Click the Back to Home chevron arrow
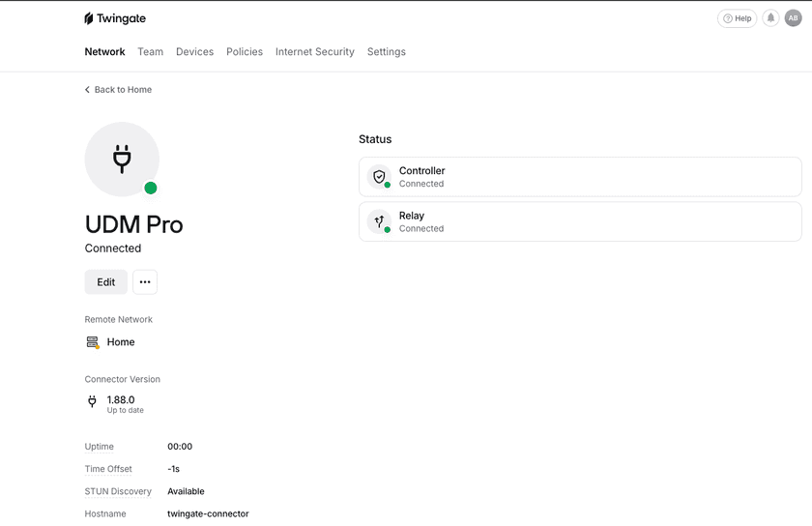Screen dimensions: 812x526 point(87,90)
